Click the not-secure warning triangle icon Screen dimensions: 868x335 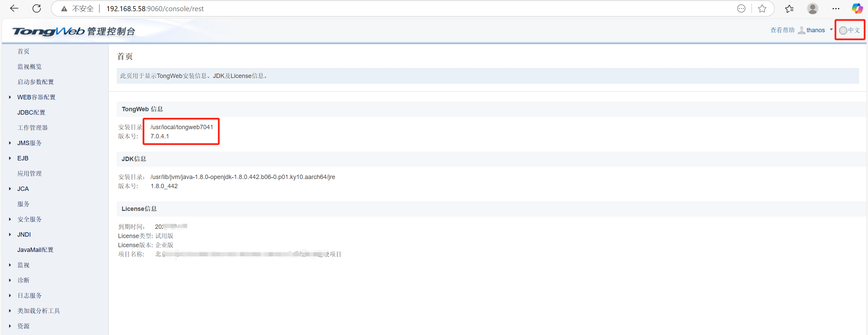[64, 9]
